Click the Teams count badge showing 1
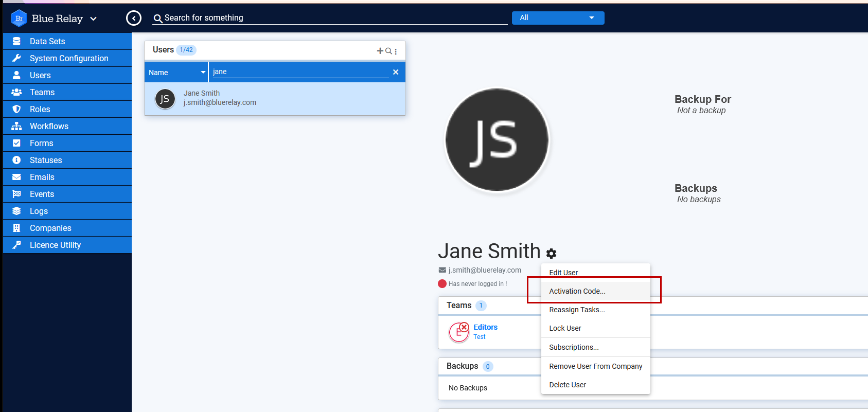868x412 pixels. click(x=481, y=306)
